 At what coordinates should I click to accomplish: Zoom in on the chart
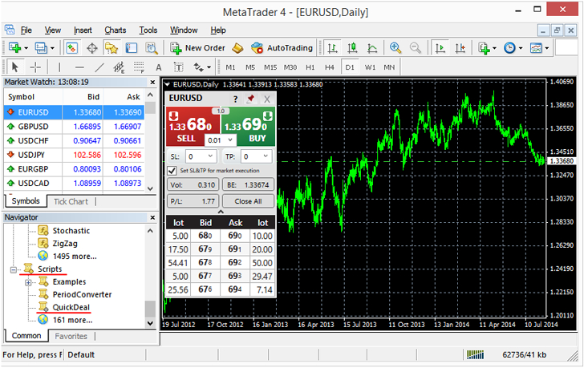point(395,48)
